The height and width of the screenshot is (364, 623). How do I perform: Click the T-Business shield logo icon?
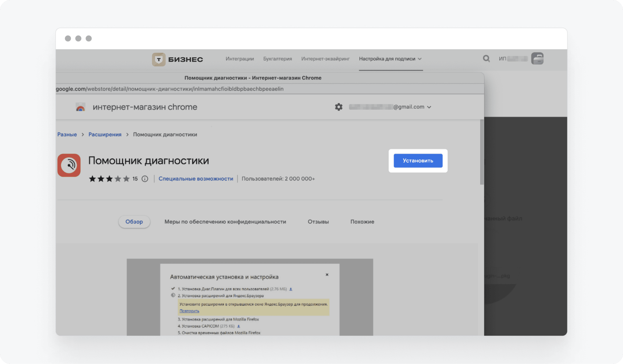click(158, 59)
